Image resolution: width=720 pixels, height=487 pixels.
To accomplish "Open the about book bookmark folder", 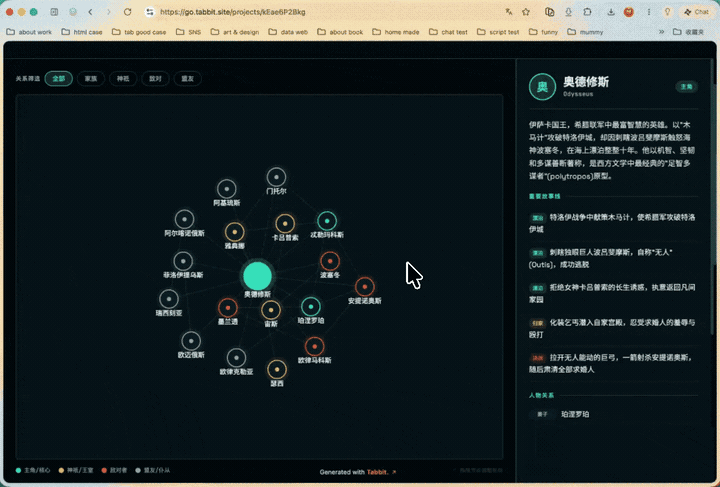I will point(340,32).
